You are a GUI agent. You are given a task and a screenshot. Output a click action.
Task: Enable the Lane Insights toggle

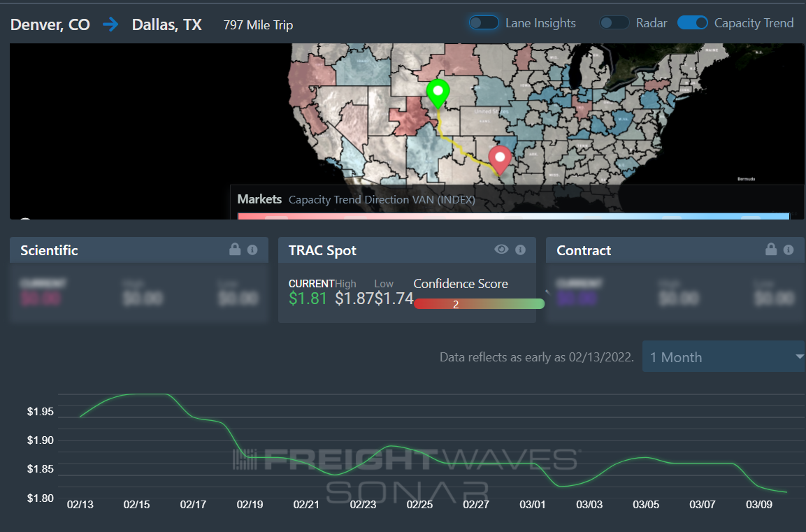tap(484, 23)
